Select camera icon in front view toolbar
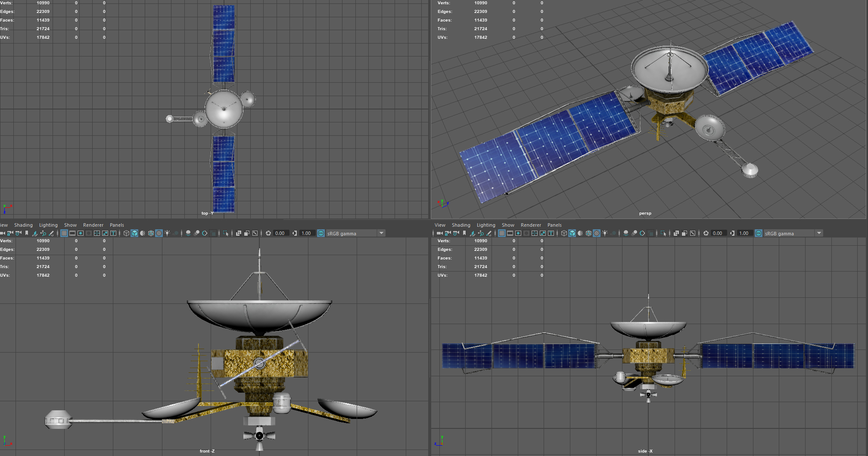 point(3,233)
